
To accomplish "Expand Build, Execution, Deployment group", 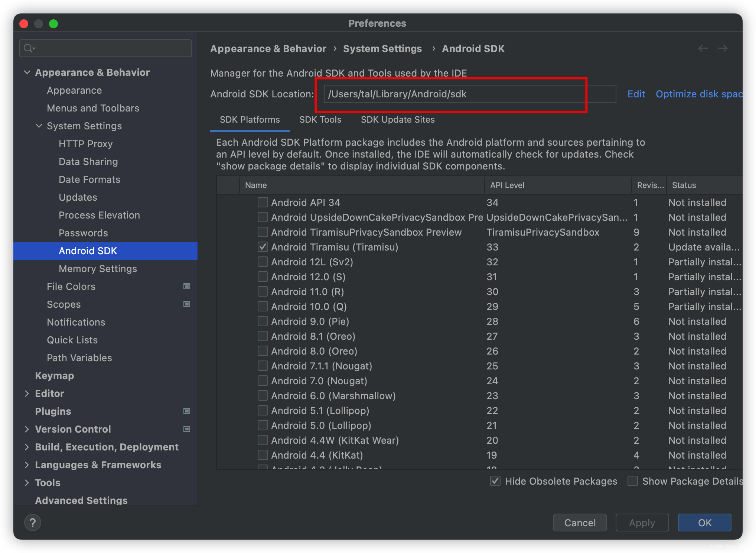I will [27, 447].
